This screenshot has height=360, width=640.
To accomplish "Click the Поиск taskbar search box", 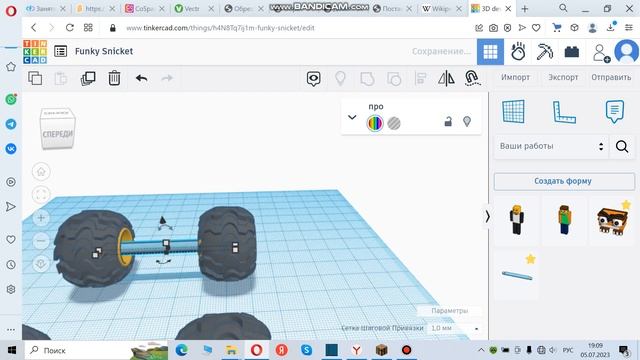I will pyautogui.click(x=96, y=350).
